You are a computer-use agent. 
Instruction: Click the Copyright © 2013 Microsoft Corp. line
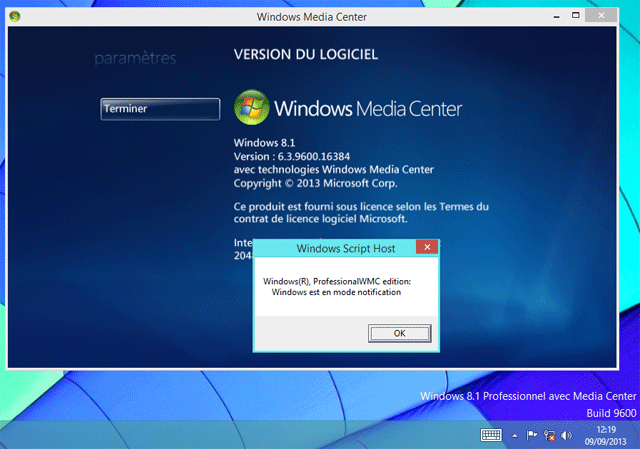pyautogui.click(x=316, y=183)
